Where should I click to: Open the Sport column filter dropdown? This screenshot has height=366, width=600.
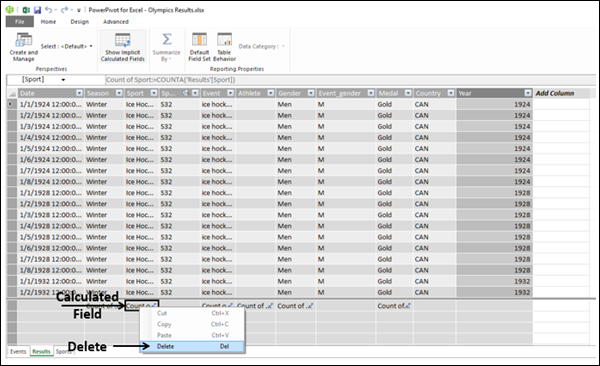pos(154,93)
